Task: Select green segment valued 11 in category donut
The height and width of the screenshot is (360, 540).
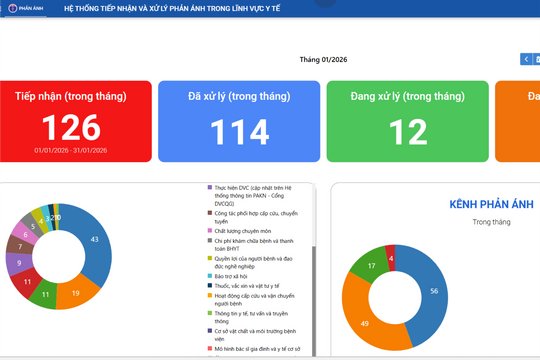Action: click(45, 295)
